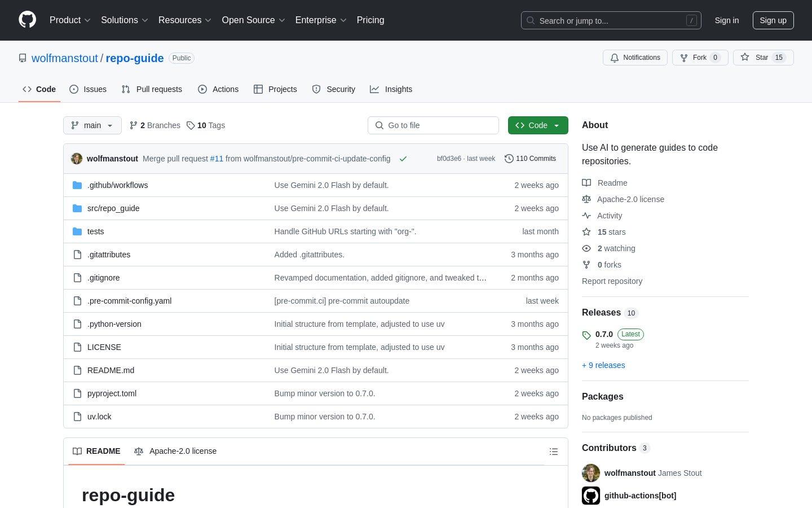Click the file icon beside uv.lock
Viewport: 812px width, 508px height.
click(77, 417)
